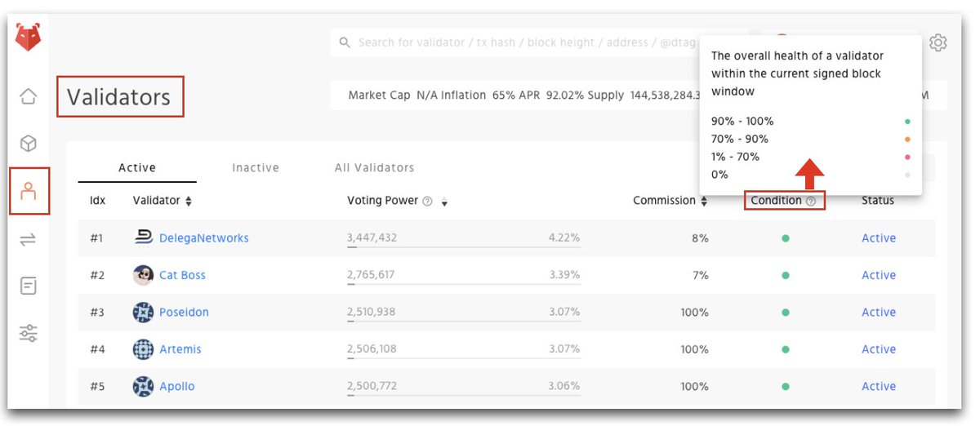Viewport: 980px width, 426px height.
Task: Open the transactions arrows sidebar icon
Action: coord(28,239)
